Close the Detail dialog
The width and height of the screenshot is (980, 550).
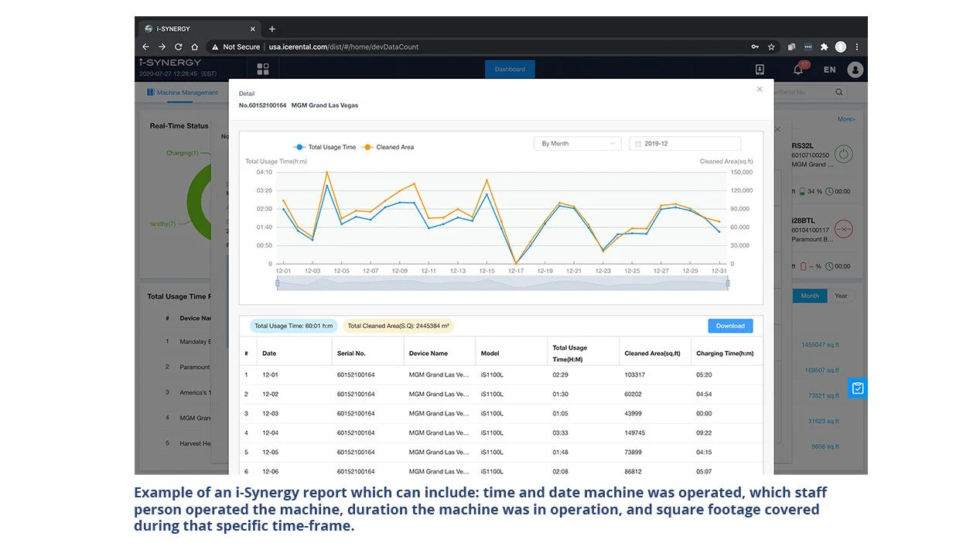tap(760, 90)
